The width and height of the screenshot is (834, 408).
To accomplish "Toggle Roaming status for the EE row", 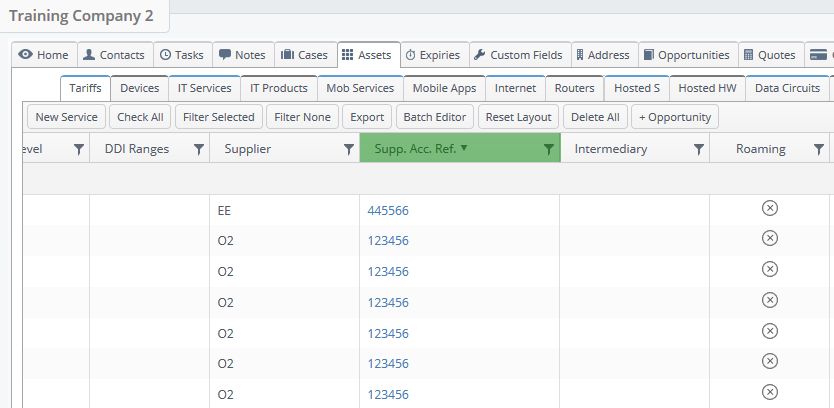I will (x=770, y=208).
